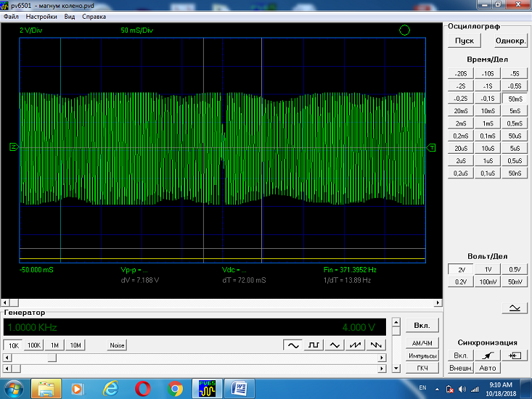Toggle the AC/DC input coupling button

click(515, 308)
